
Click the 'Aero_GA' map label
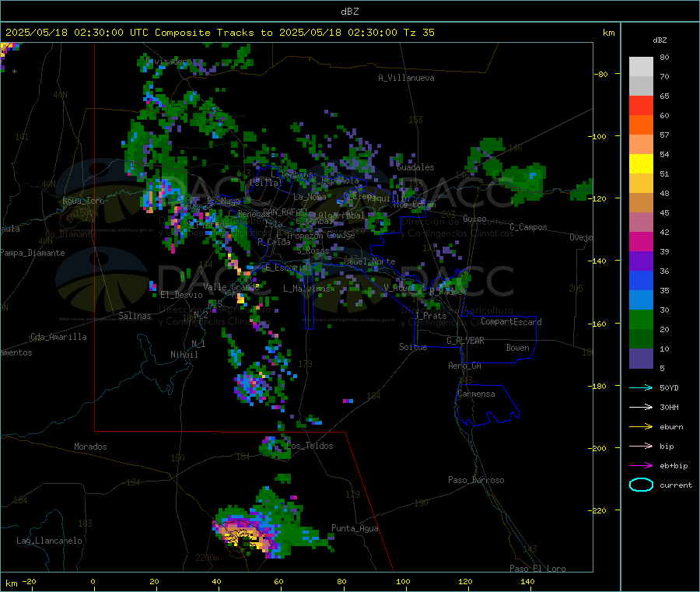pyautogui.click(x=465, y=366)
